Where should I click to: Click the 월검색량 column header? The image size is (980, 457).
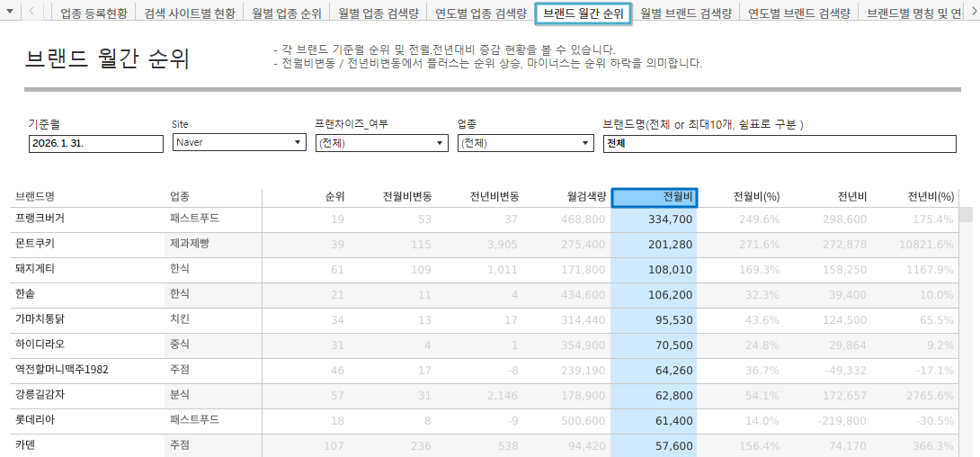(586, 197)
